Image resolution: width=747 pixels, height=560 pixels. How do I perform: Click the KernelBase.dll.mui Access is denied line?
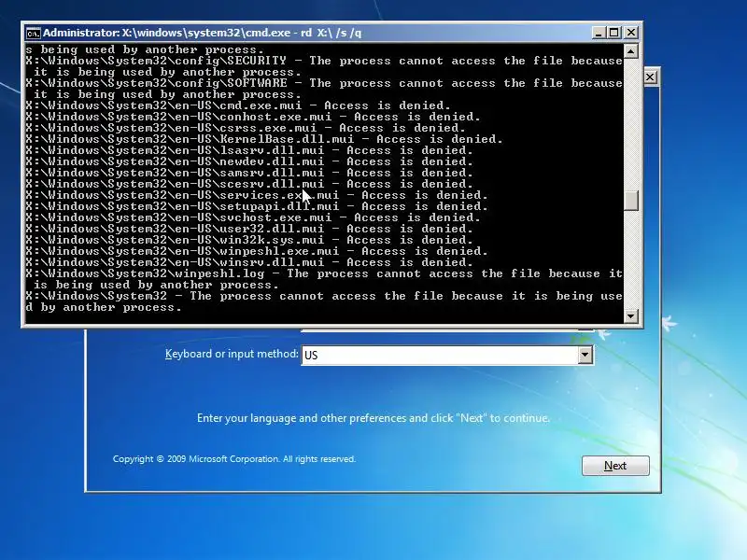pyautogui.click(x=264, y=139)
